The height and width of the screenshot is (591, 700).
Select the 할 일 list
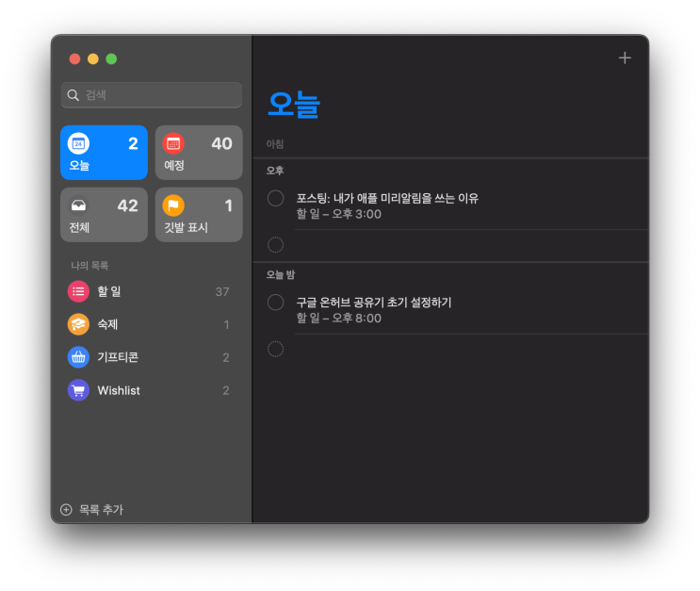click(152, 291)
